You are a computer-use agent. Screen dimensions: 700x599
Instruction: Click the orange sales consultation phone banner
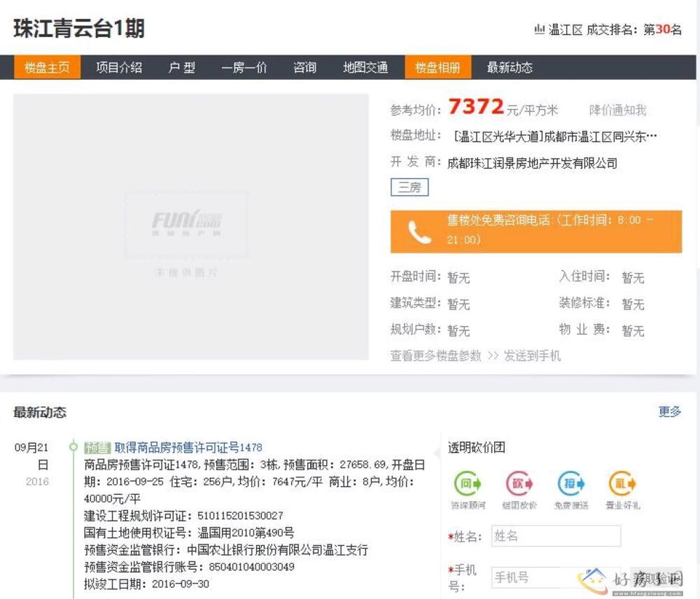536,232
